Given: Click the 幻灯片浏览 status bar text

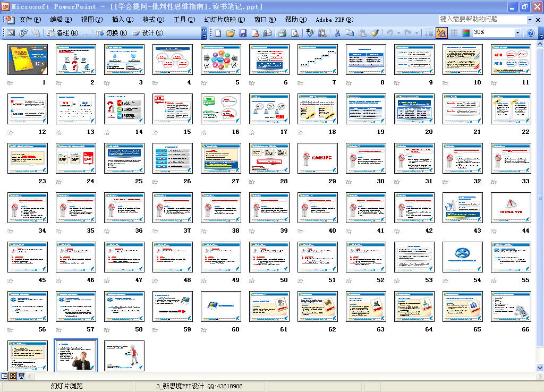Looking at the screenshot, I should pyautogui.click(x=66, y=386).
